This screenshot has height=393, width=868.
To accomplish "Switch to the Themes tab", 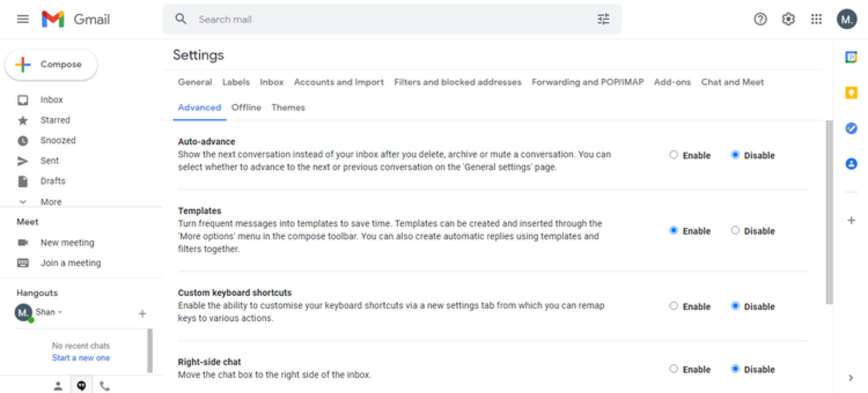I will click(288, 108).
